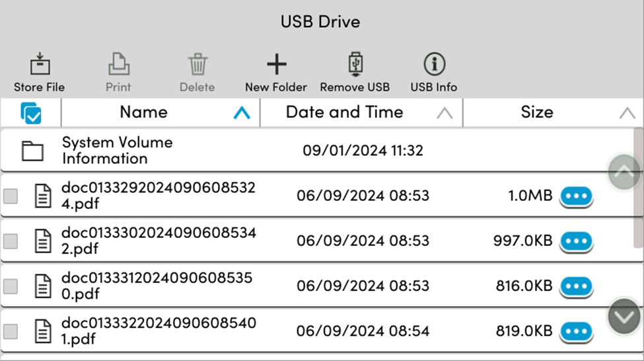
Task: Toggle the select-all checkbox in header
Action: pyautogui.click(x=31, y=113)
